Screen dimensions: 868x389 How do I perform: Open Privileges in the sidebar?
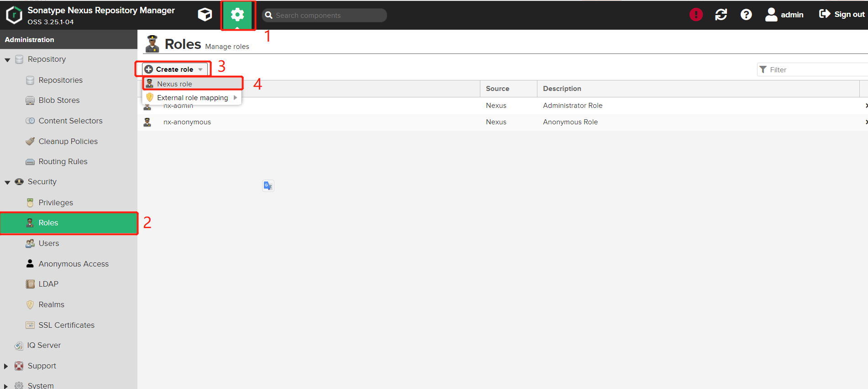pos(56,202)
